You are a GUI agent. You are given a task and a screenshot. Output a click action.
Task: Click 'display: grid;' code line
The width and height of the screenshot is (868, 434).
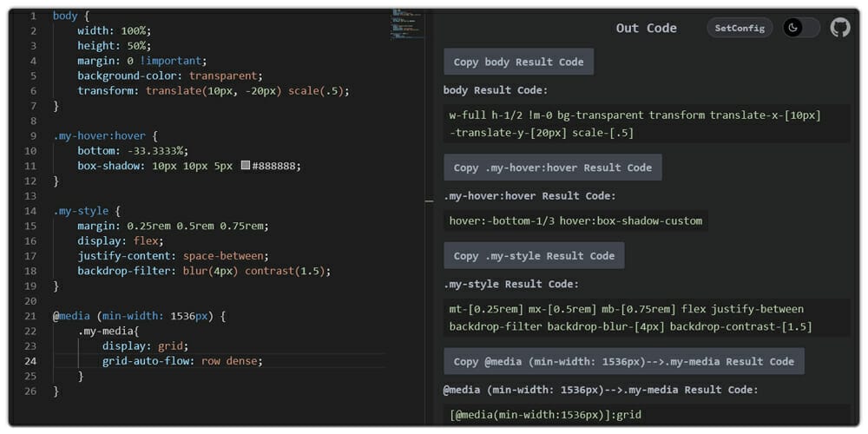click(146, 346)
